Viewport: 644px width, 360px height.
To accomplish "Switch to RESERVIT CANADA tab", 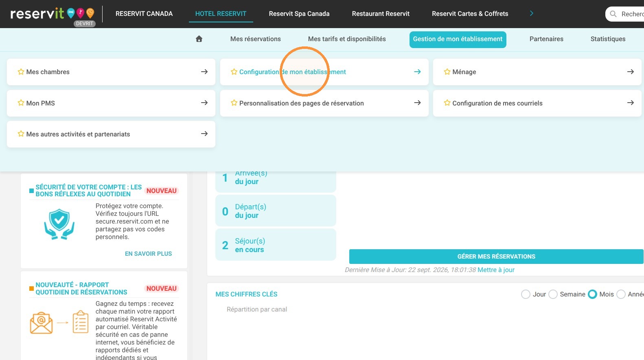I will pyautogui.click(x=144, y=14).
